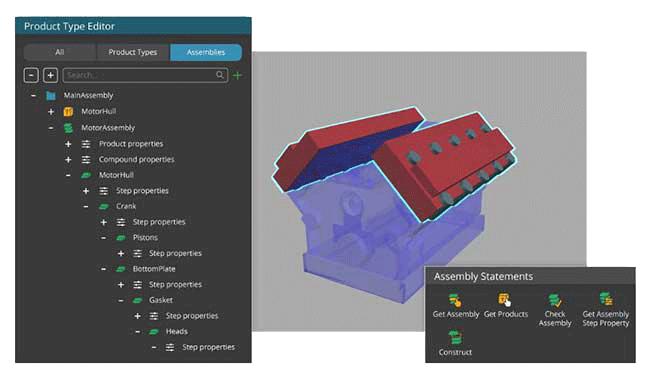Expand the yellow MotorHull product node
Viewport: 651px width, 380px height.
coord(51,112)
